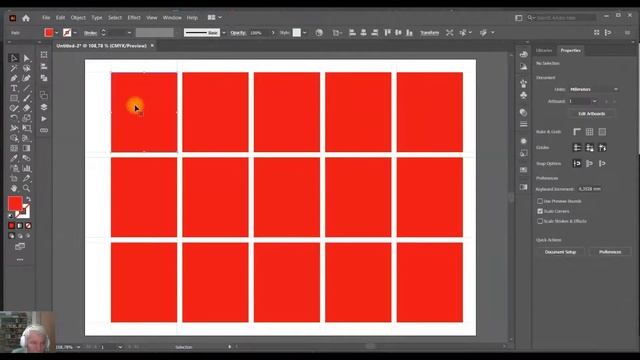Select the Rectangle tool

point(14,98)
